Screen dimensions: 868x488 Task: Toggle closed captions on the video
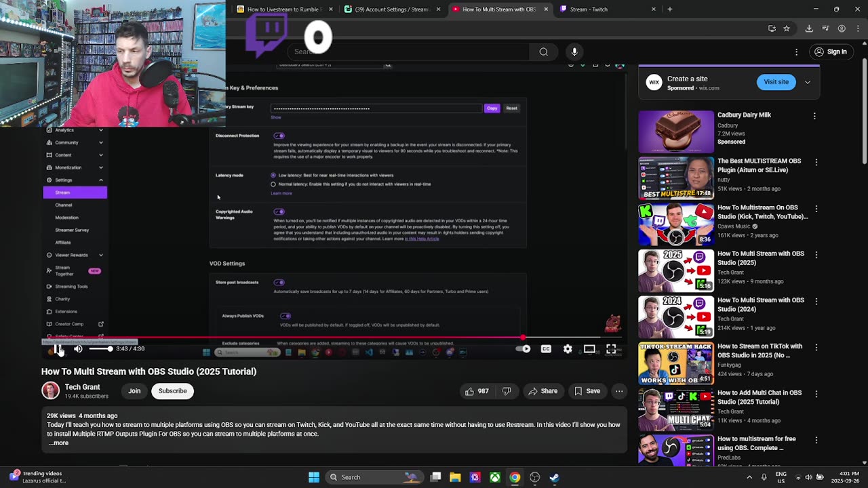546,349
